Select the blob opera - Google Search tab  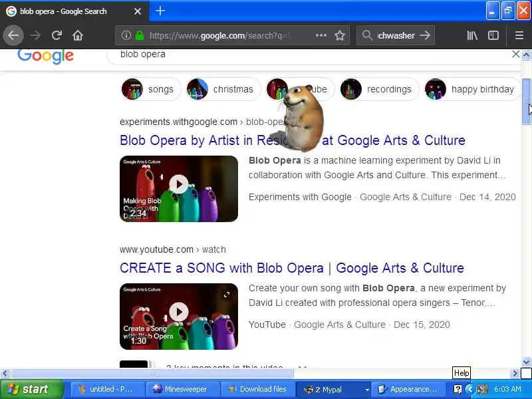[74, 11]
